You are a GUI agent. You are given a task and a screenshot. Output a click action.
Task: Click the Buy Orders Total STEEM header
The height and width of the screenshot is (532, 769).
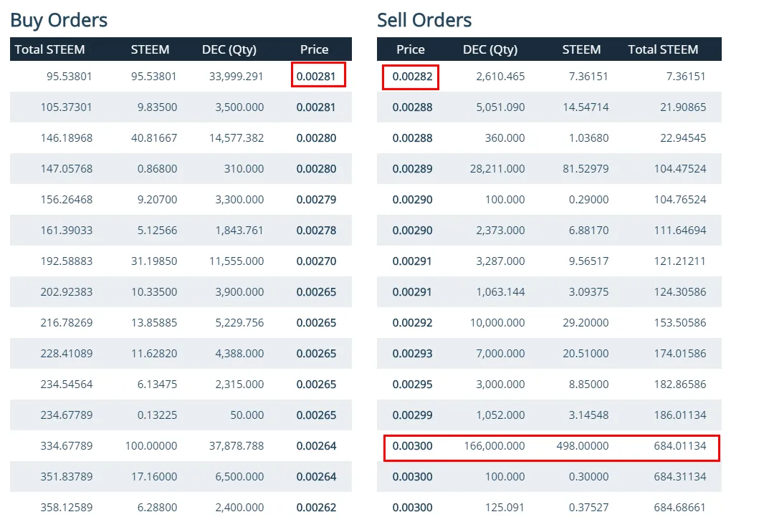49,49
